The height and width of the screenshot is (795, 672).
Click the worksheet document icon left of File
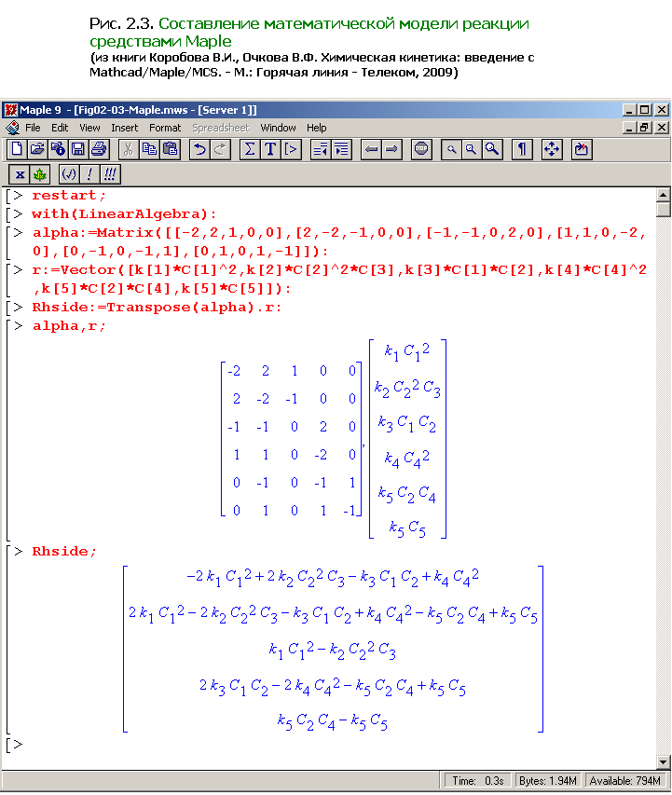(x=13, y=128)
